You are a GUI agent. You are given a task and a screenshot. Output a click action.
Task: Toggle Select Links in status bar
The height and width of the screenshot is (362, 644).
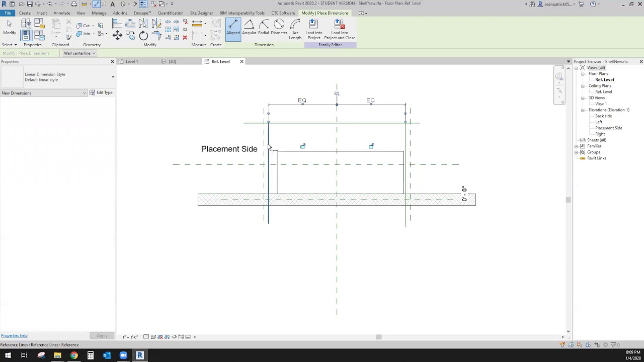[x=562, y=345]
